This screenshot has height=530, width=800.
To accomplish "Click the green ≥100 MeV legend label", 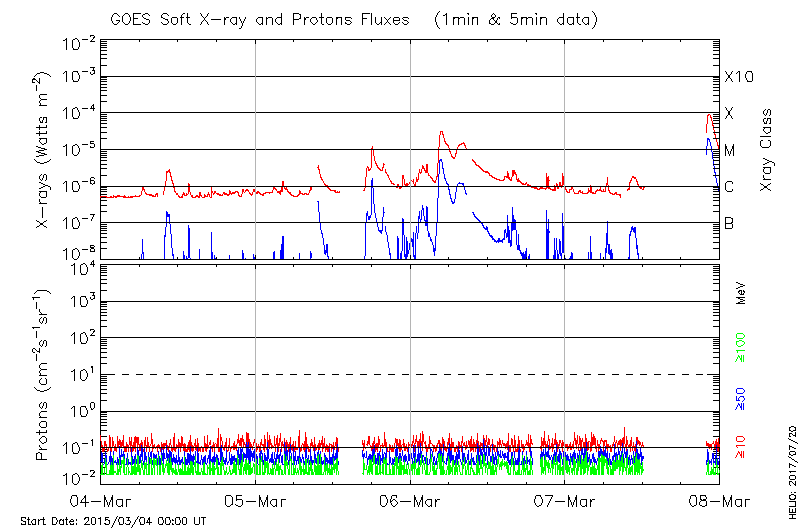I will point(741,353).
